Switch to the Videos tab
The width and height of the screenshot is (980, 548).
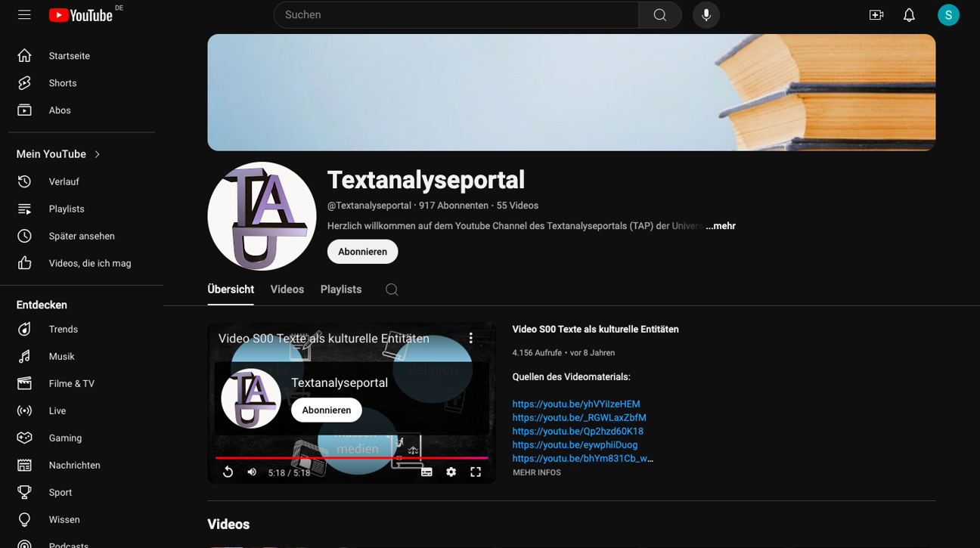coord(287,289)
